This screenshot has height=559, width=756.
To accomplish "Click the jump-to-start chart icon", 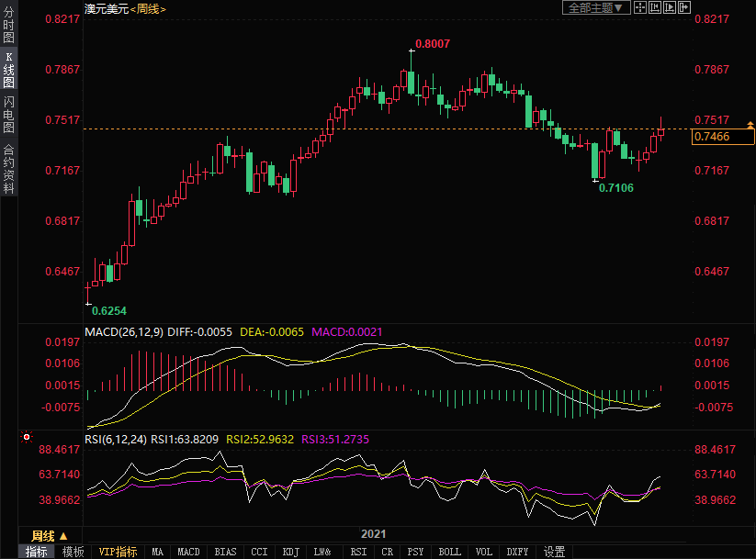I will [655, 7].
